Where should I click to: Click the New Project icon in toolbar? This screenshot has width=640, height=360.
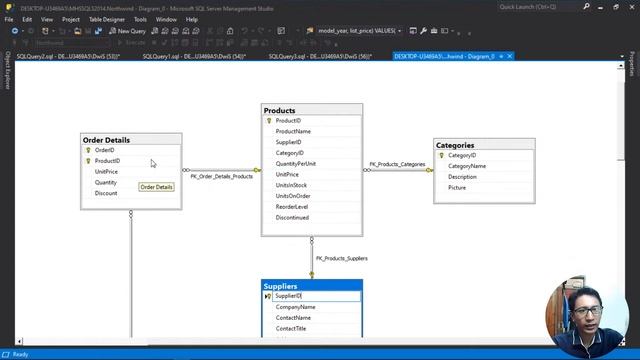pos(45,31)
